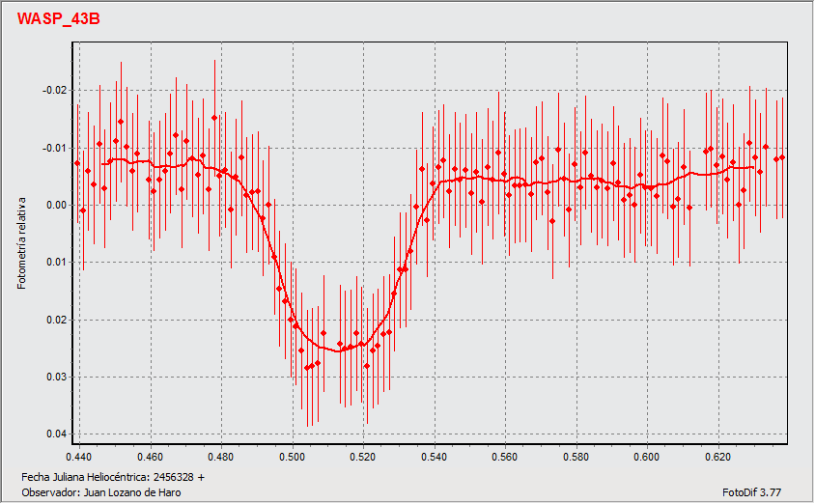815x504 pixels.
Task: Click the -0.02 y-axis tick label
Action: [x=55, y=91]
